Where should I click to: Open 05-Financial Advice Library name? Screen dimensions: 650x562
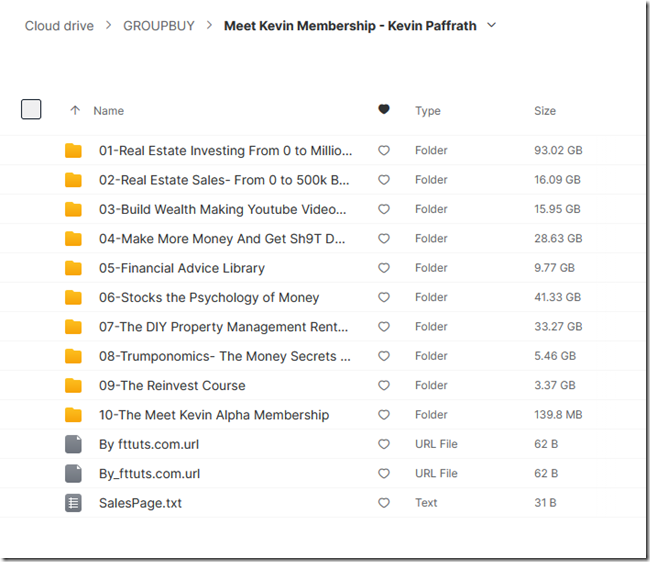(x=182, y=268)
